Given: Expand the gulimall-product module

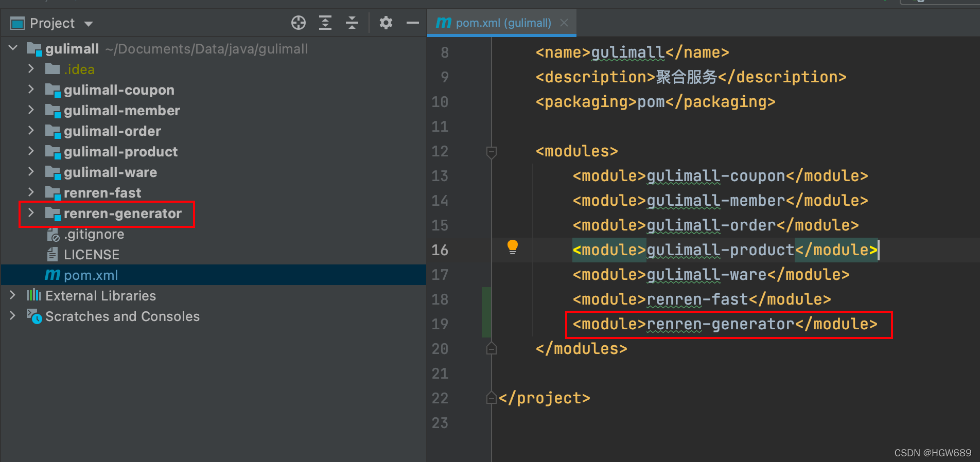Looking at the screenshot, I should click(31, 151).
